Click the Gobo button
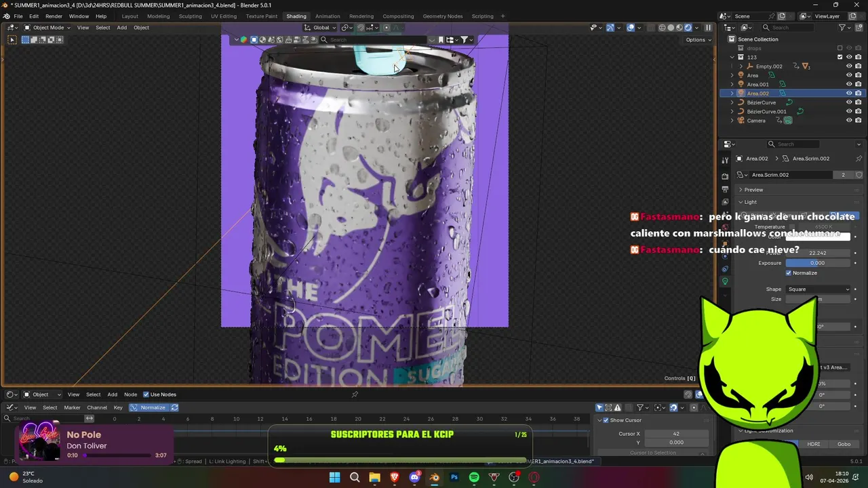868x488 pixels. point(844,445)
